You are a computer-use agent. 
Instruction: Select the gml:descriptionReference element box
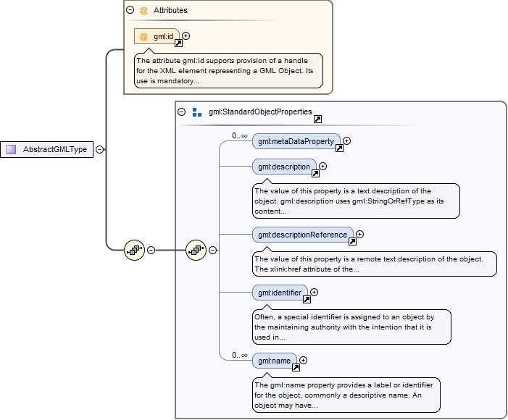tap(302, 235)
